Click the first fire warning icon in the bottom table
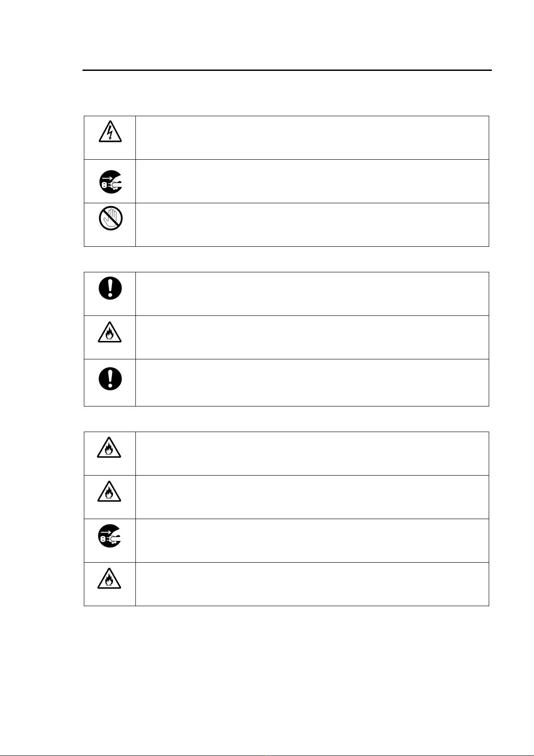This screenshot has width=534, height=756. point(110,448)
